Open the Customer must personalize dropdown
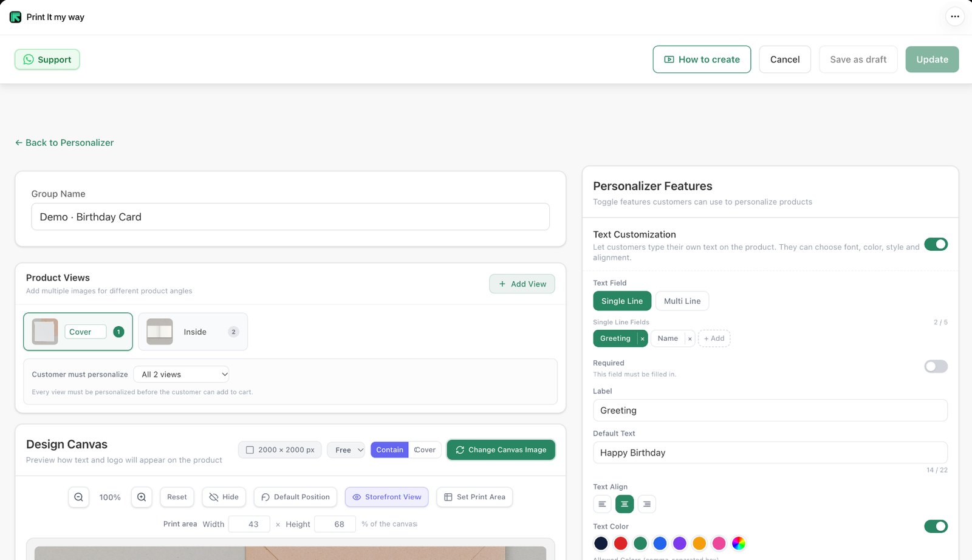The width and height of the screenshot is (972, 560). pos(181,374)
